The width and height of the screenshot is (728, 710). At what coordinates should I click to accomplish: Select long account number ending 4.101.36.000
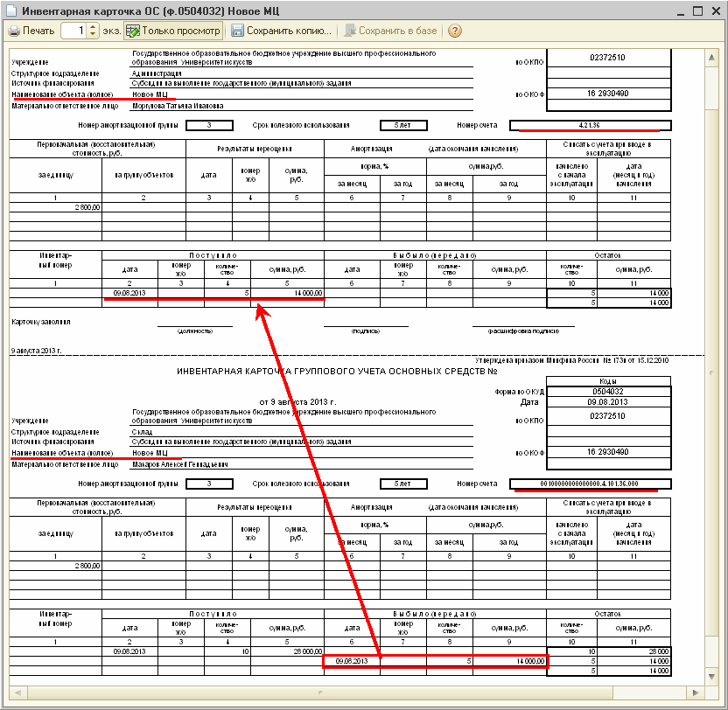590,484
